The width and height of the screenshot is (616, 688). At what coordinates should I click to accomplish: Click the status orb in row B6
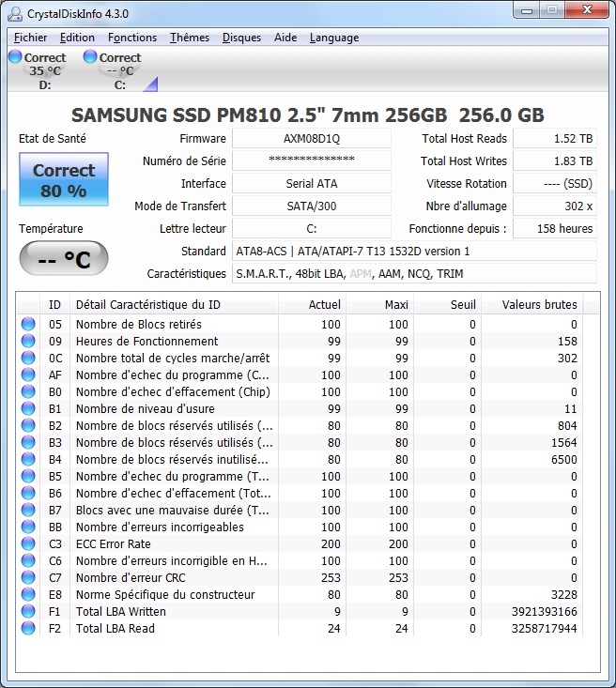pyautogui.click(x=28, y=493)
